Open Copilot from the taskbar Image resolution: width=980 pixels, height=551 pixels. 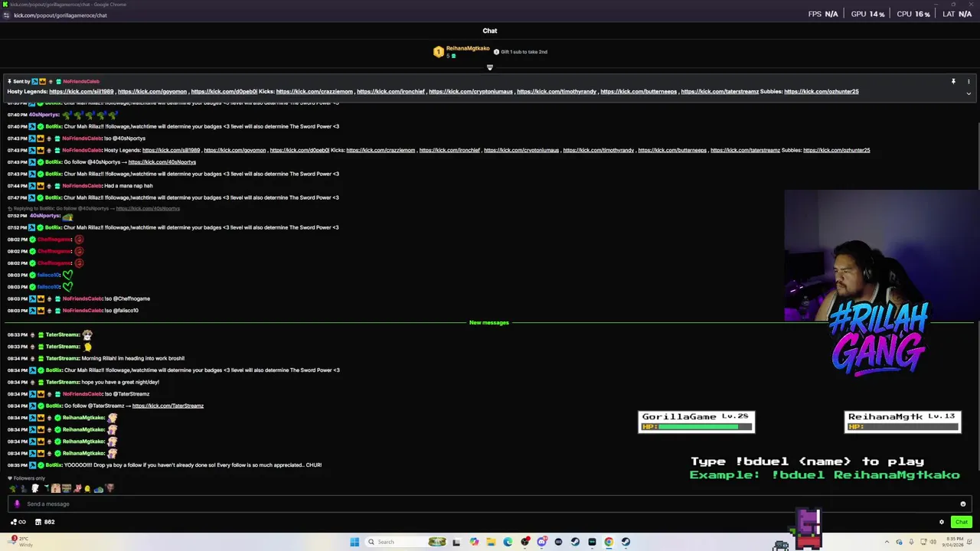point(474,542)
